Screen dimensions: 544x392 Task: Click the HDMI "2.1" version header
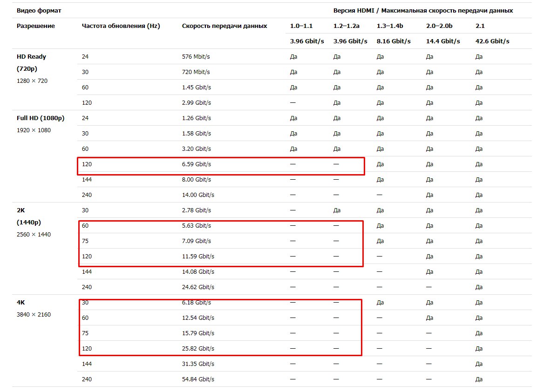point(480,26)
